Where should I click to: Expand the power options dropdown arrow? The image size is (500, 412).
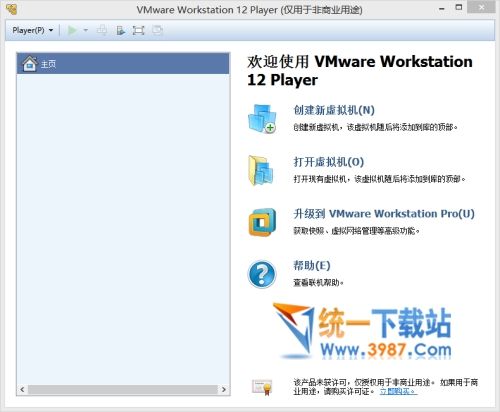click(86, 30)
